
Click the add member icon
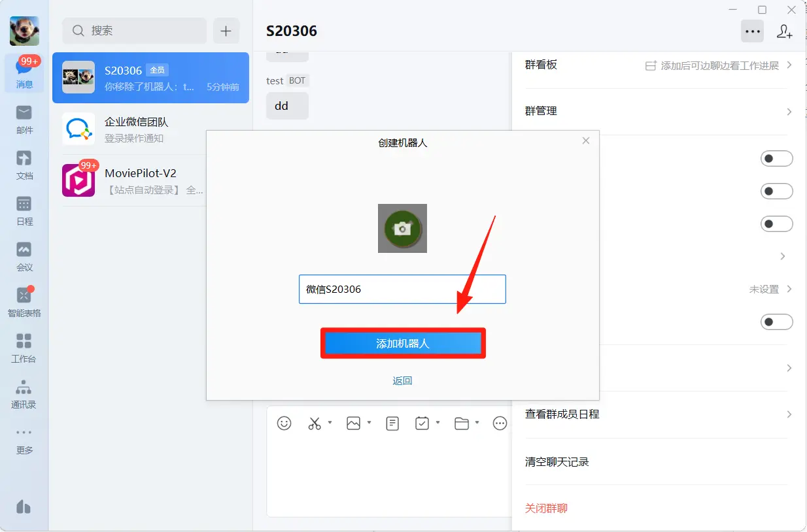784,31
